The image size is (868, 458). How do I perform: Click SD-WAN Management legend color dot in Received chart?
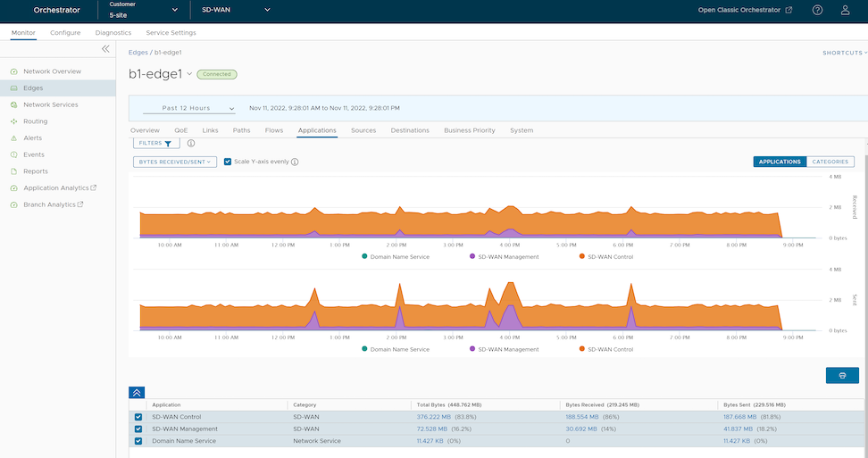point(472,256)
